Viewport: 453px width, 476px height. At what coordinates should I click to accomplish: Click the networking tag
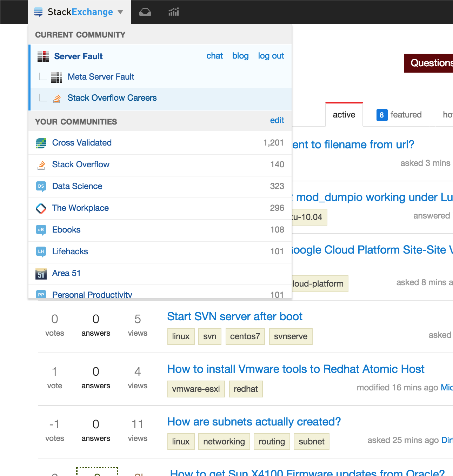224,442
